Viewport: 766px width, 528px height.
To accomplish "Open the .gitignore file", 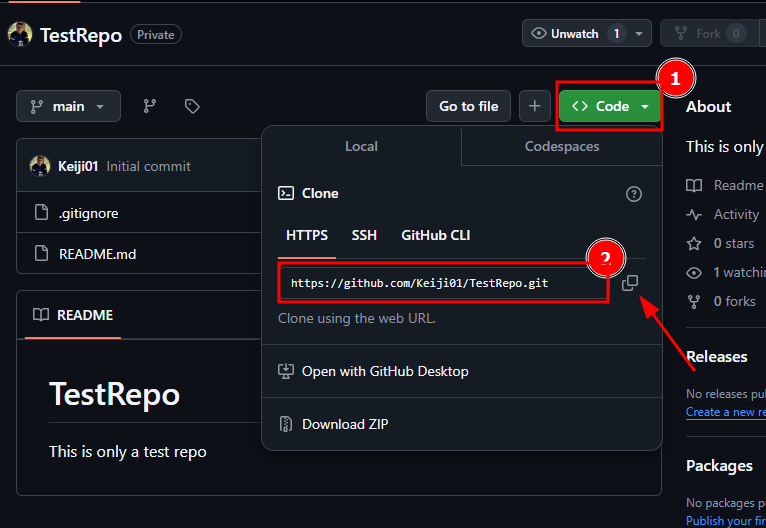I will click(x=88, y=213).
